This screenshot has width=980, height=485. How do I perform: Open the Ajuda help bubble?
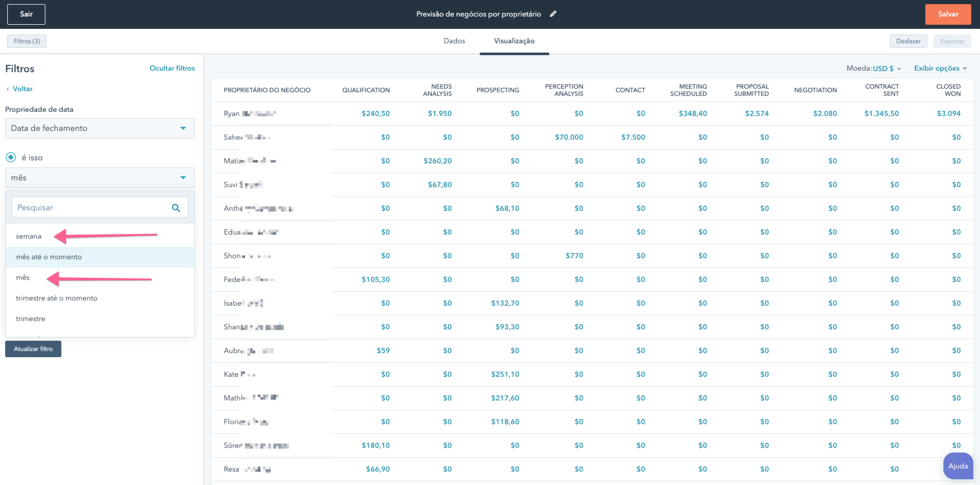[957, 466]
